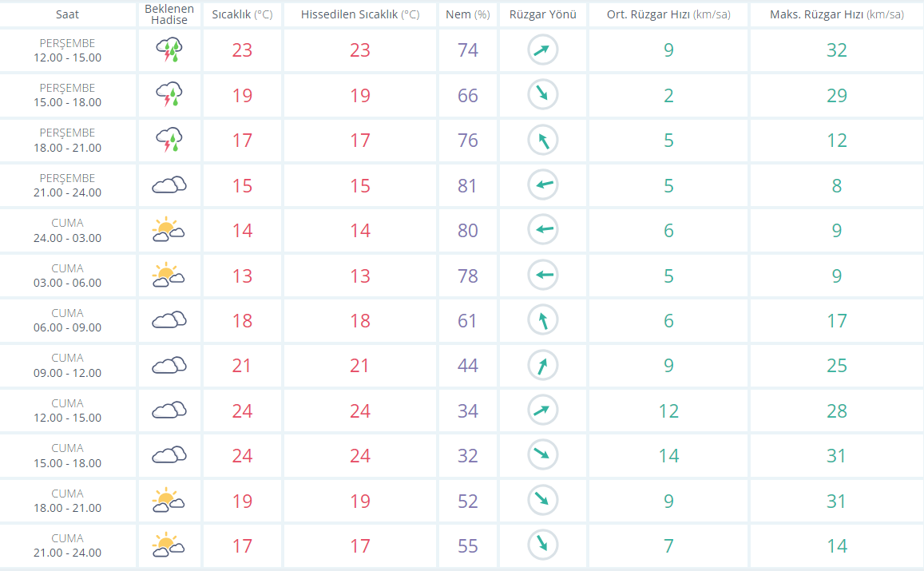This screenshot has width=924, height=571.
Task: Click thunderstorm icon for Perşembe 12.00 - 15.00
Action: (169, 50)
